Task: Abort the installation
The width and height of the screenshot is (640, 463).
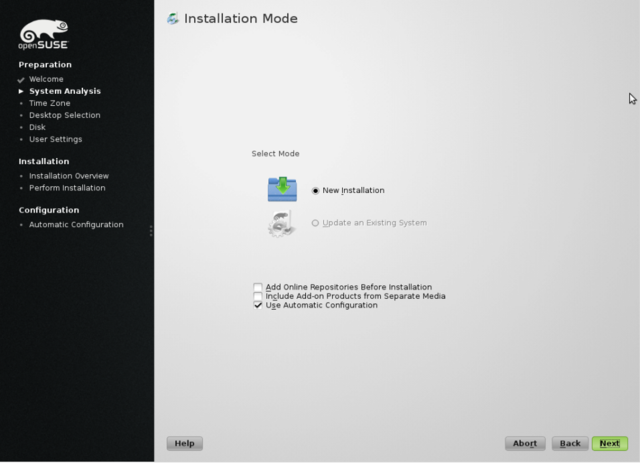Action: tap(525, 443)
